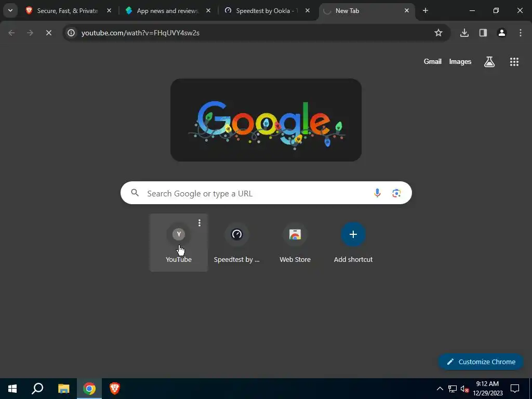
Task: Open the Chrome profile icon
Action: click(x=502, y=33)
